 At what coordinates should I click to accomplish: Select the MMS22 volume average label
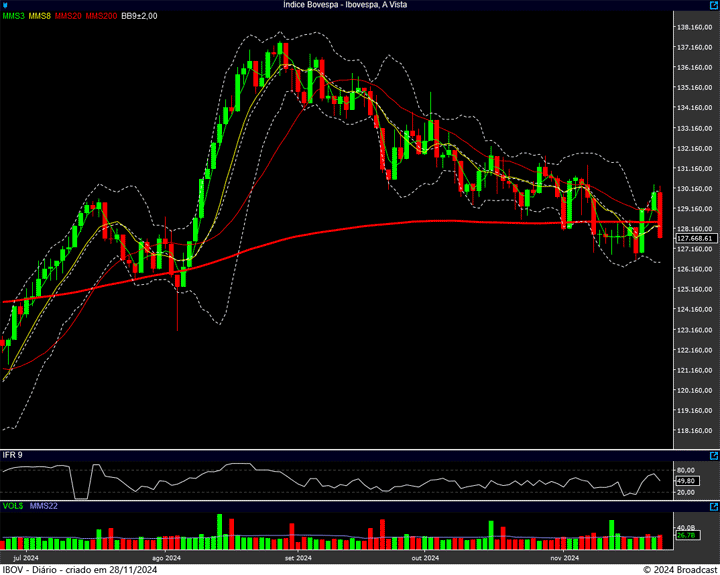pyautogui.click(x=44, y=506)
